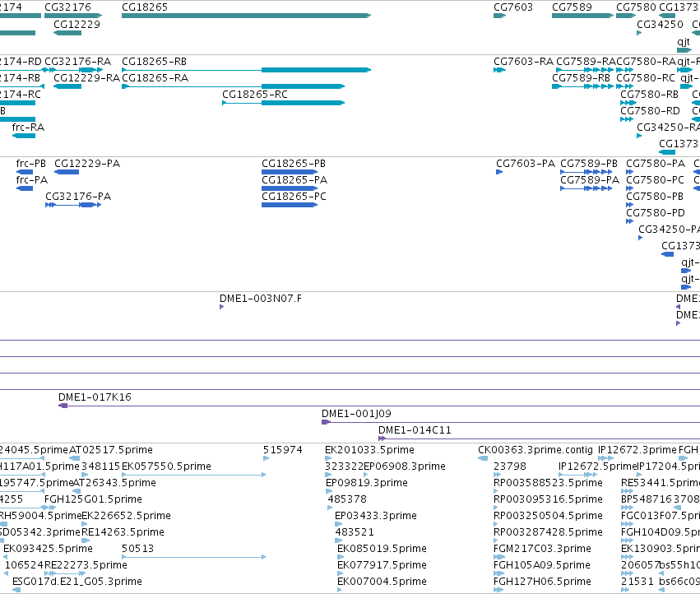Select the CG7589 gene bar
This screenshot has width=700, height=594.
tap(582, 16)
